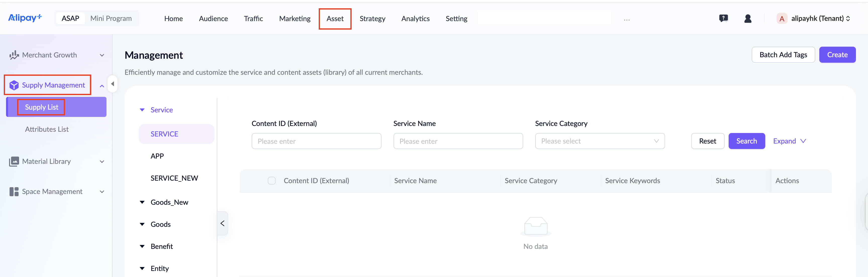Click the Material Library image icon

click(14, 162)
